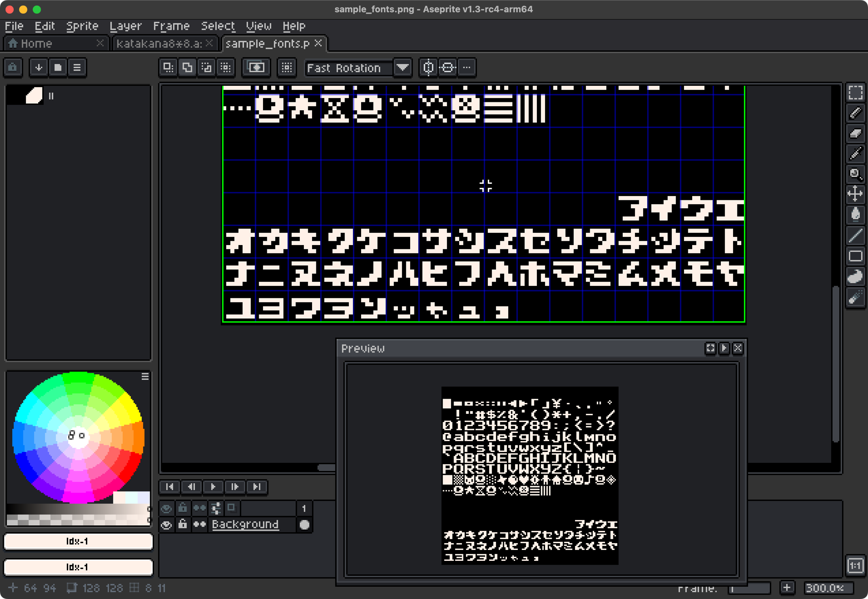Viewport: 868px width, 599px height.
Task: Open the Edit menu
Action: click(45, 26)
